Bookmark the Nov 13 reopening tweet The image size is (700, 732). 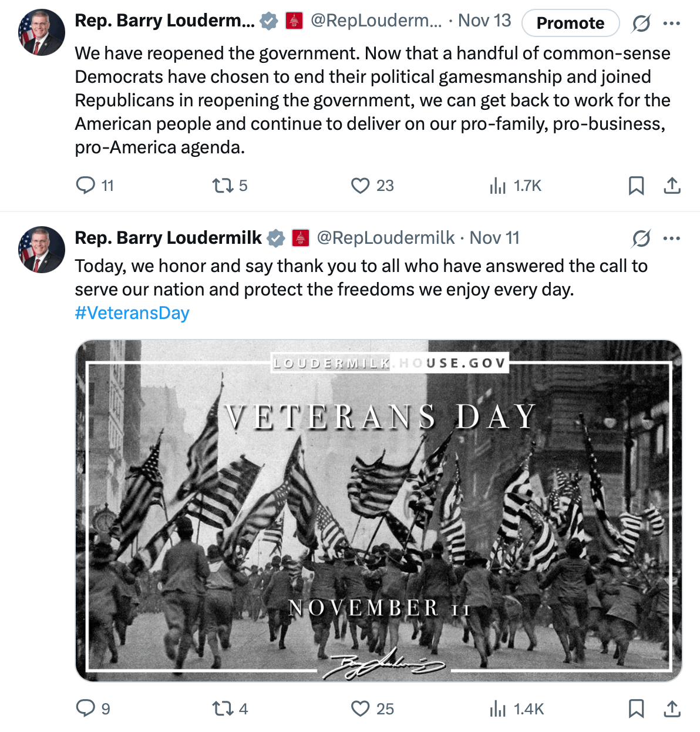pos(636,186)
